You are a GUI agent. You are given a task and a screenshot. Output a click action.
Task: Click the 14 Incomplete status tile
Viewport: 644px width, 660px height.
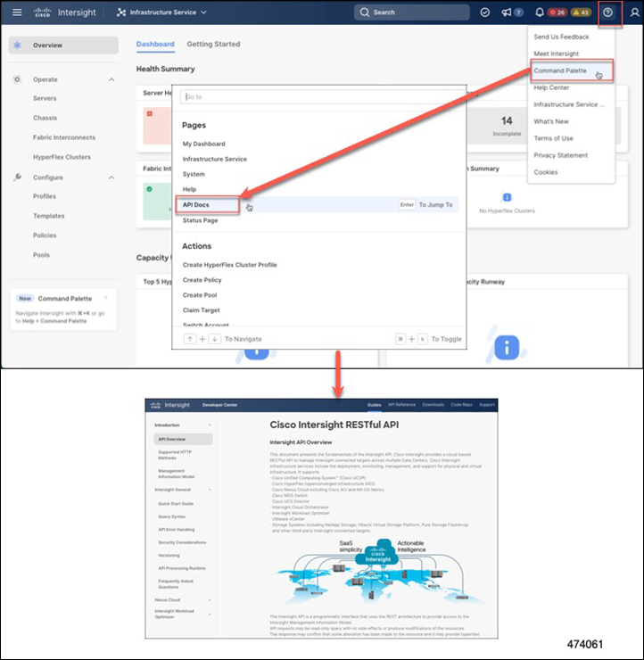coord(507,126)
